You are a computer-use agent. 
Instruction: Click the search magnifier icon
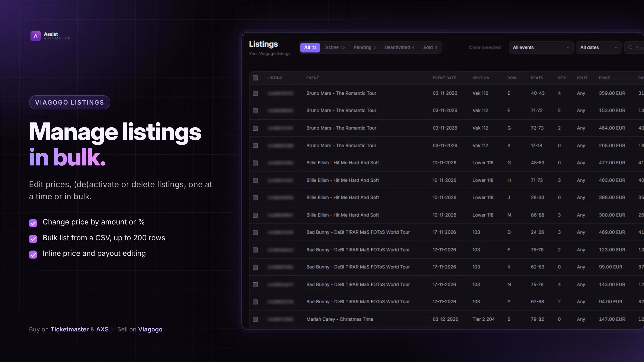pyautogui.click(x=630, y=47)
